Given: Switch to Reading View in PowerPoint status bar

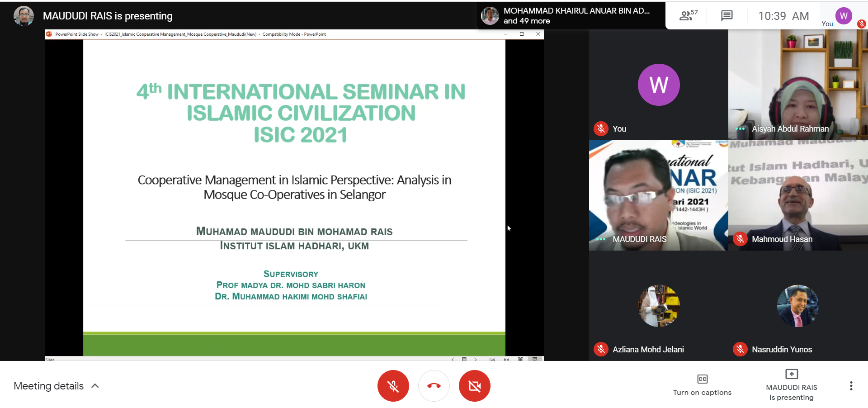Looking at the screenshot, I should (520, 359).
